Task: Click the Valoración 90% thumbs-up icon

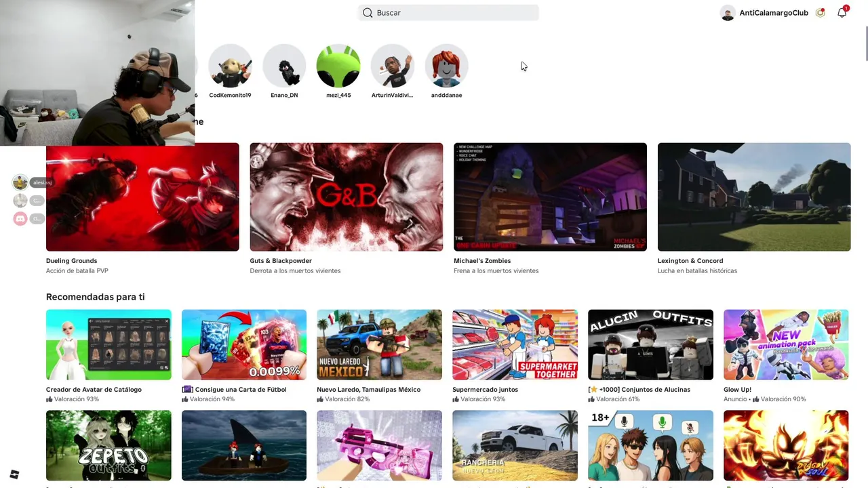Action: [x=756, y=399]
